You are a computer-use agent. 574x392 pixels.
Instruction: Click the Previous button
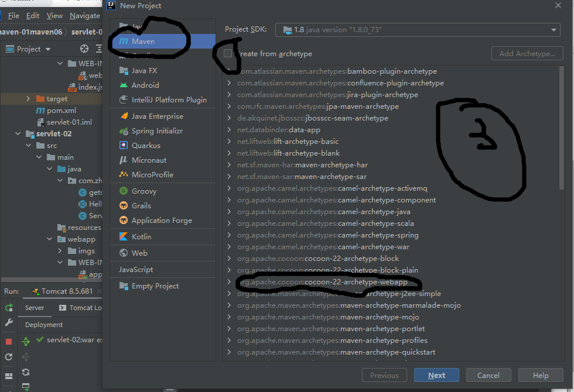(x=384, y=375)
